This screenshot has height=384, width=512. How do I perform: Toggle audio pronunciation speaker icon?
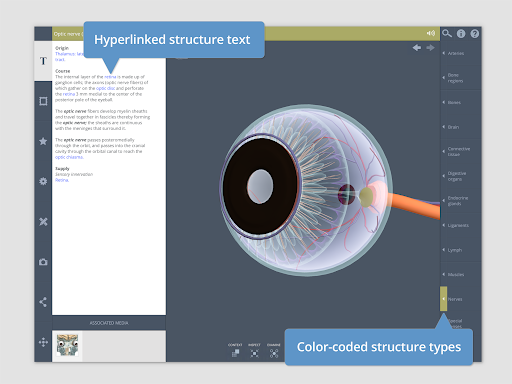click(x=431, y=33)
